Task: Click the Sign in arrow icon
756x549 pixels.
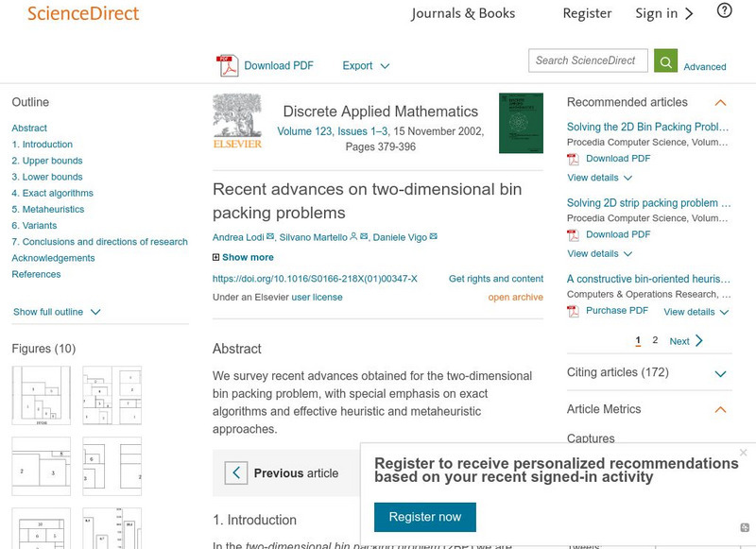Action: click(x=690, y=14)
